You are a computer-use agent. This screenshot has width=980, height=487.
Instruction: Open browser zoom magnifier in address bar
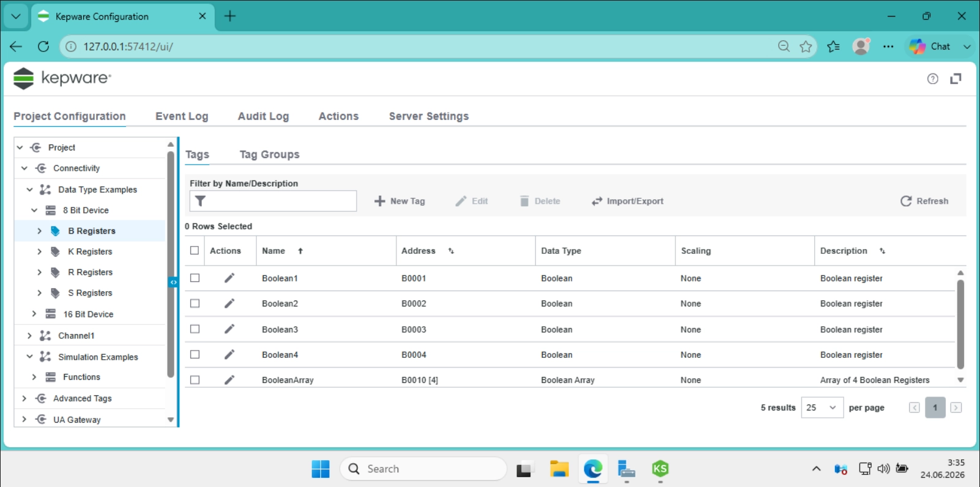(x=784, y=46)
